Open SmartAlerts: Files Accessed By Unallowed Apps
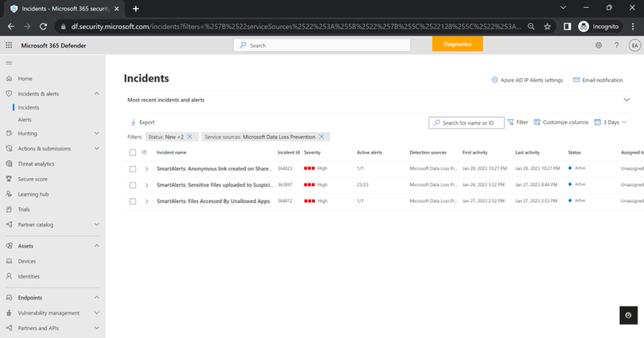The image size is (644, 338). click(x=213, y=201)
